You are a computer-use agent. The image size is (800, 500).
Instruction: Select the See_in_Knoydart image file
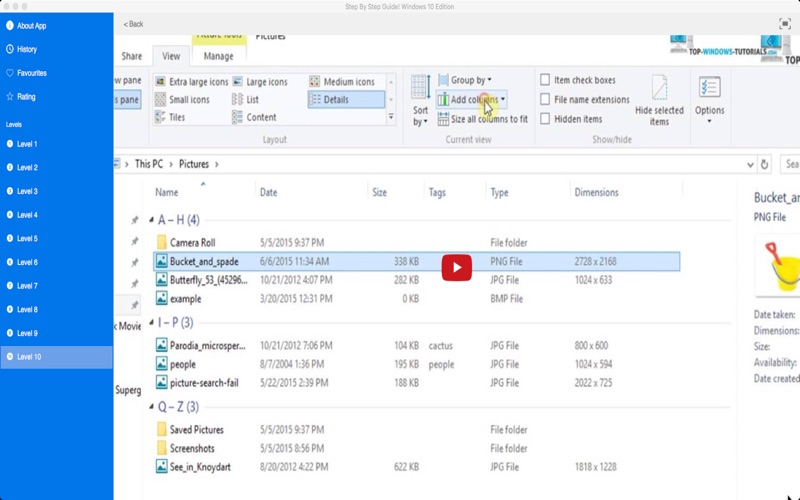coord(193,466)
